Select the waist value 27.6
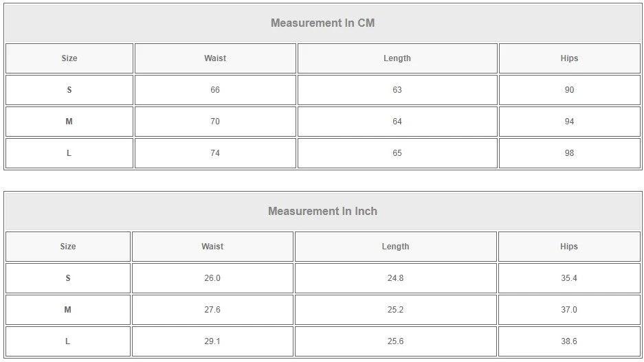This screenshot has width=644, height=362. 212,310
